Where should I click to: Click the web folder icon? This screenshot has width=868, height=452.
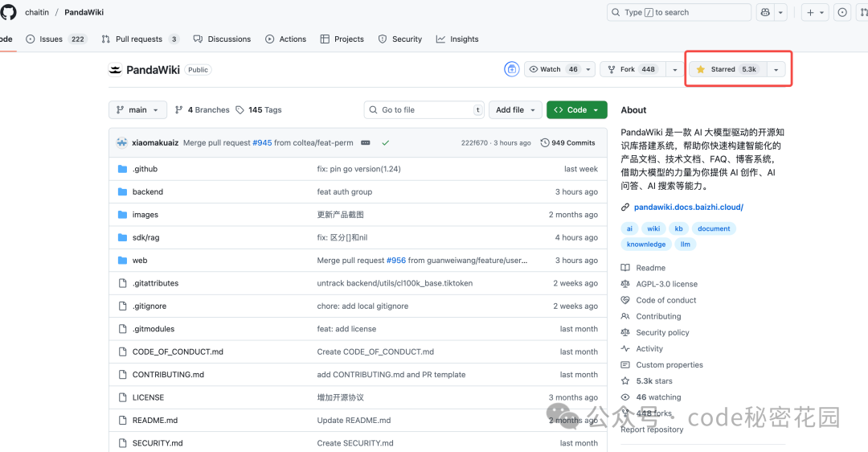point(122,261)
